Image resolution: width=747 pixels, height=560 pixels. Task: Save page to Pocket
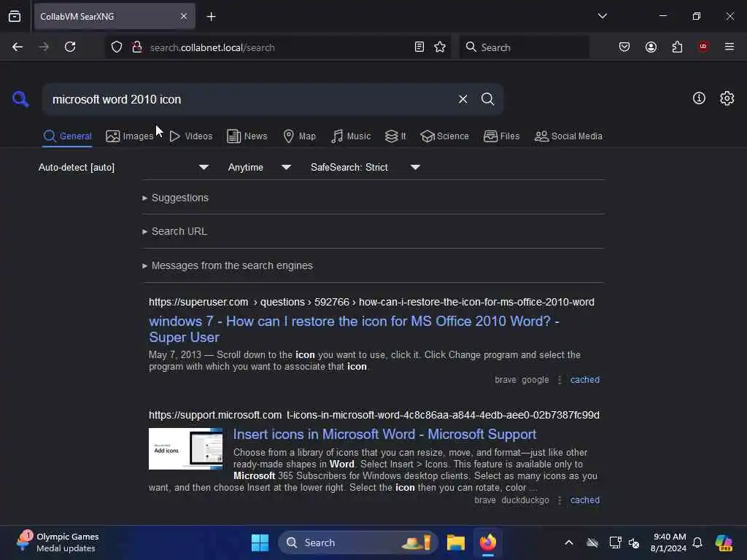(624, 47)
